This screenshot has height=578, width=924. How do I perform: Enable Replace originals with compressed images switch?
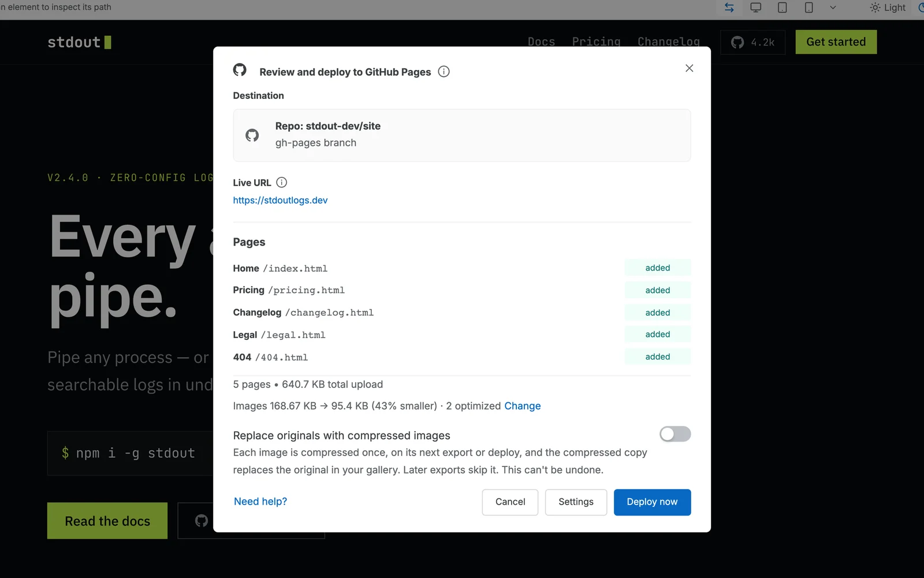tap(675, 434)
